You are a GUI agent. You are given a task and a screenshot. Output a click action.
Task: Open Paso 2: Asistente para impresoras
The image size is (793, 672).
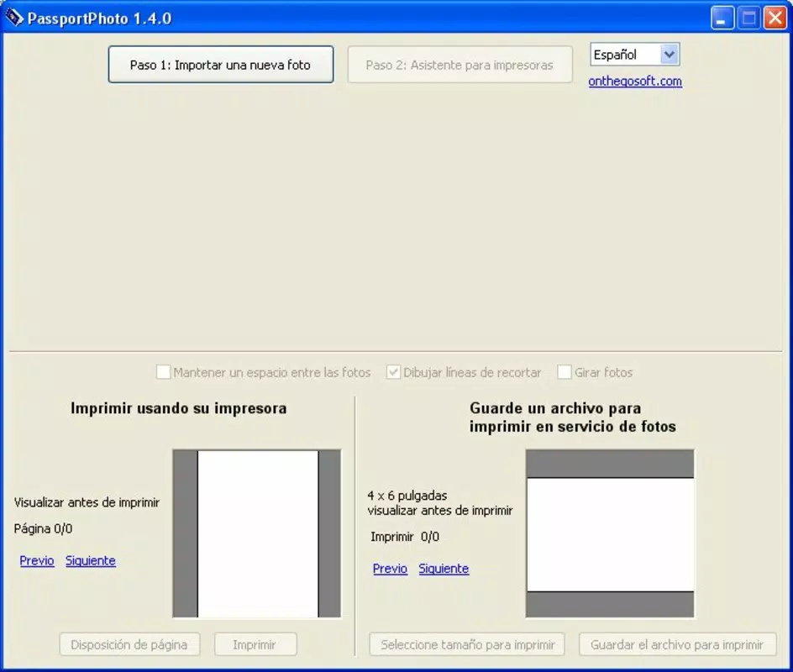coord(460,65)
